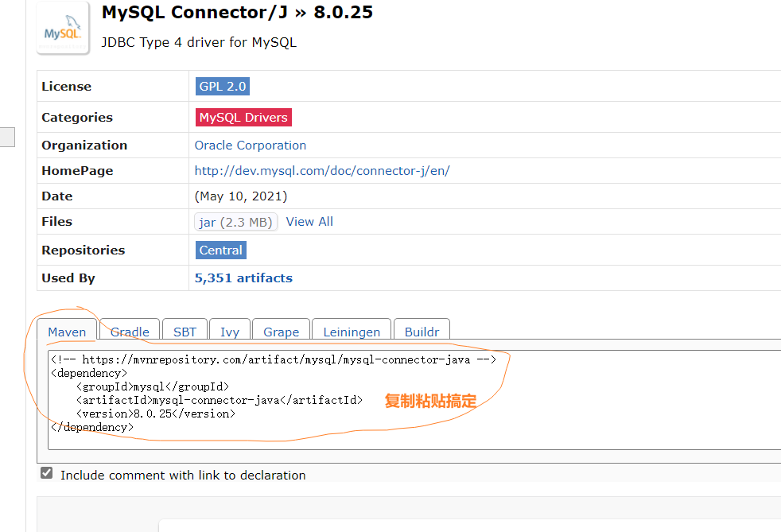Open the dev.mysql.com connector-j homepage link

coord(322,171)
